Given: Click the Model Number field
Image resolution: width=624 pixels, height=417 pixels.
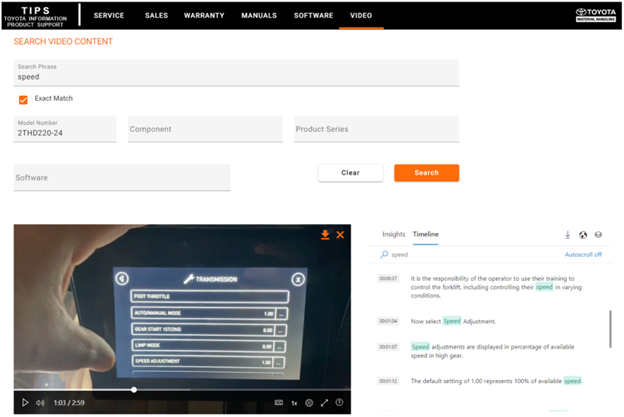Looking at the screenshot, I should [x=65, y=129].
